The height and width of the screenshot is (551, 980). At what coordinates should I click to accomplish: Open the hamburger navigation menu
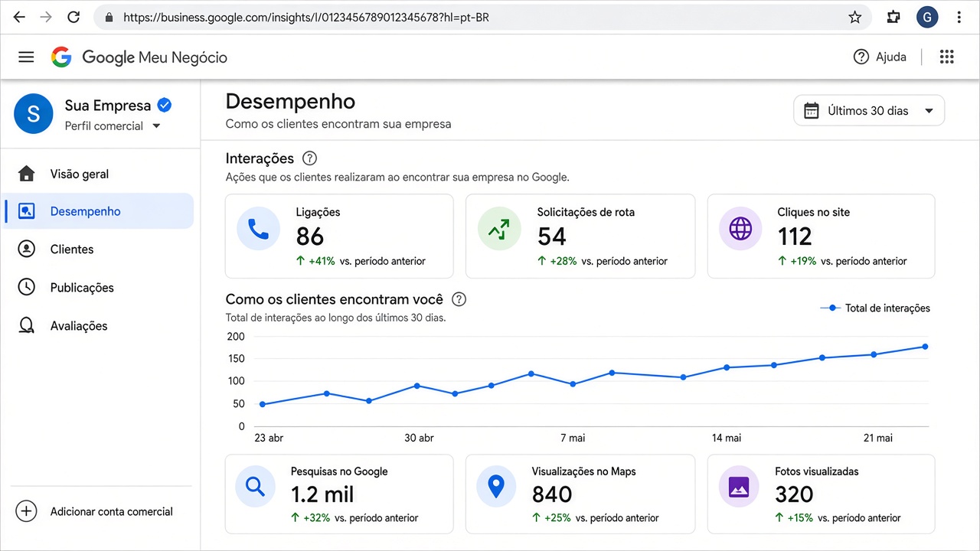click(26, 57)
